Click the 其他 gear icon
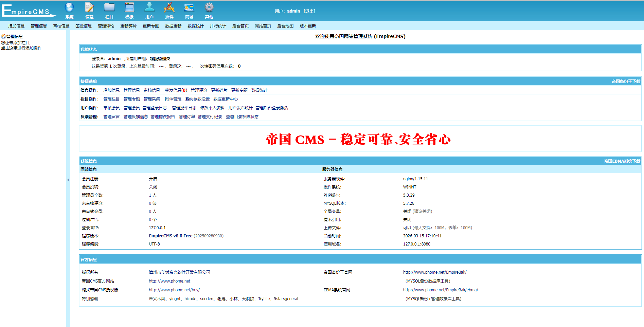This screenshot has height=327, width=644. (x=209, y=8)
